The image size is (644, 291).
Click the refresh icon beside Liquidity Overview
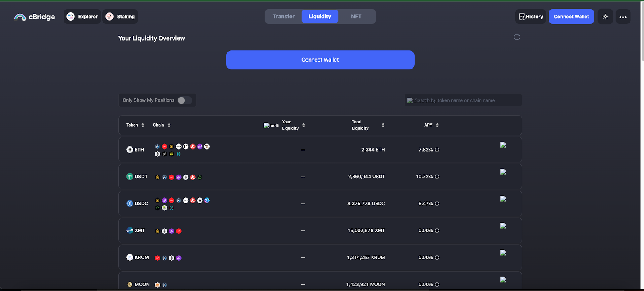click(x=517, y=37)
